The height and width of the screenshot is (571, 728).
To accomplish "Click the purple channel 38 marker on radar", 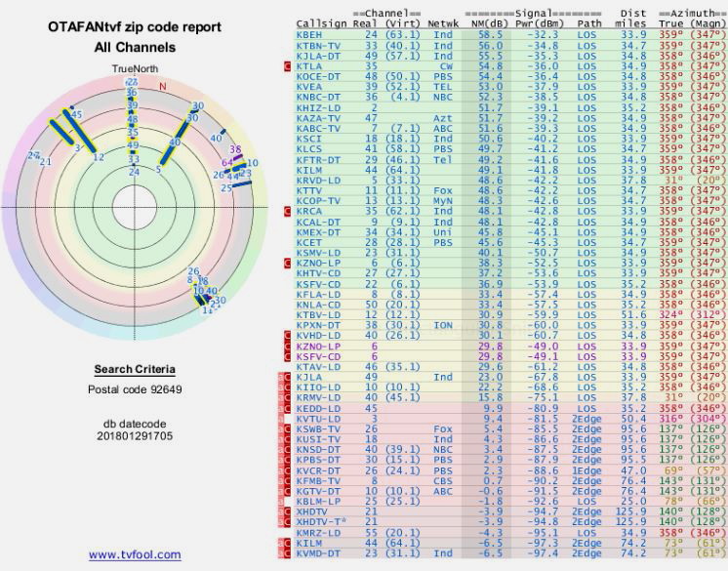I will pyautogui.click(x=235, y=151).
